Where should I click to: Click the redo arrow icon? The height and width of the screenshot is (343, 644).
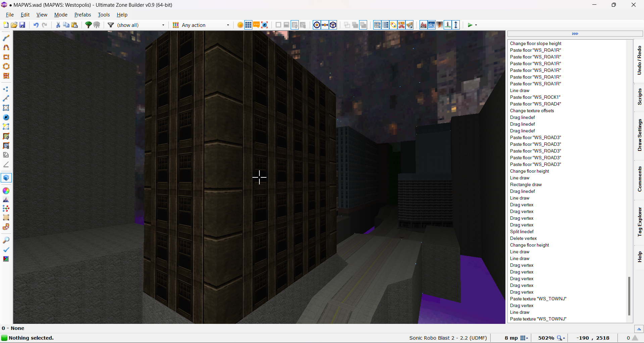[x=44, y=25]
